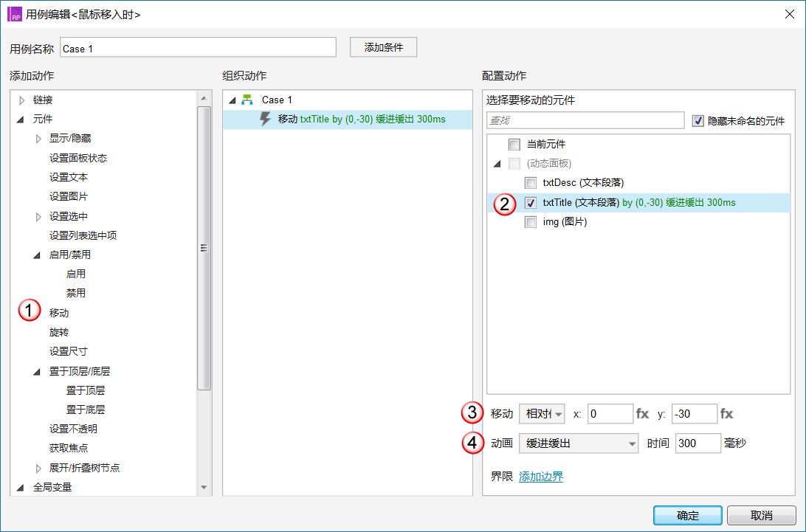Click the action list scrollbar up arrow
806x532 pixels.
point(204,98)
